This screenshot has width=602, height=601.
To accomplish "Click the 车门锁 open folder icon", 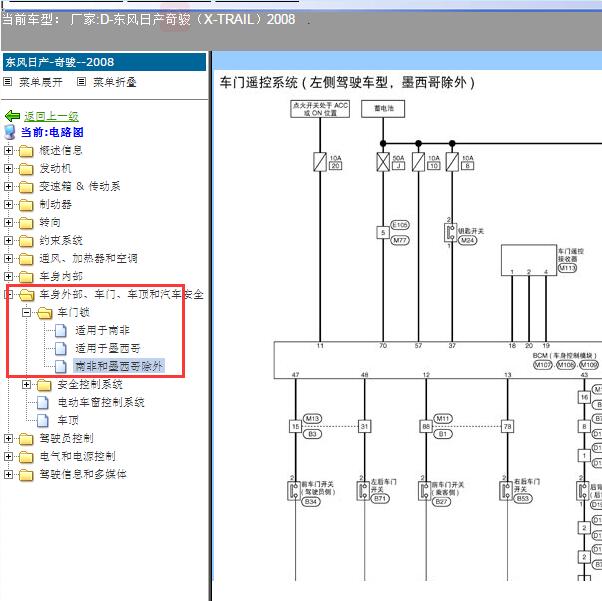I will point(44,313).
